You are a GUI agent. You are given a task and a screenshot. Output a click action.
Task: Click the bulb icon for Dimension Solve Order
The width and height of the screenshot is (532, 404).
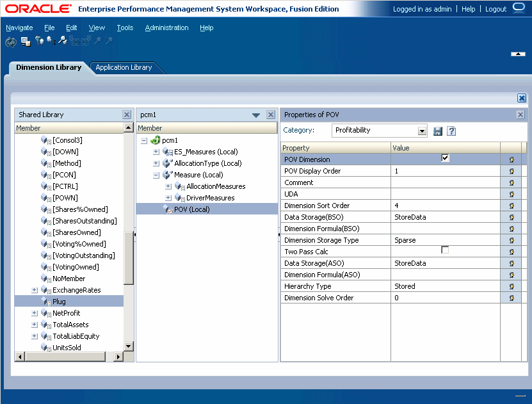pyautogui.click(x=512, y=298)
